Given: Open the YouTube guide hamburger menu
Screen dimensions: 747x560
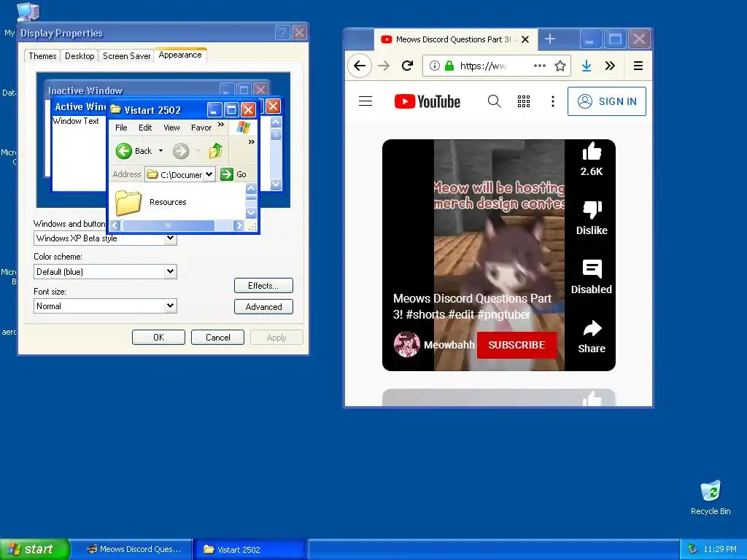Looking at the screenshot, I should (x=365, y=101).
